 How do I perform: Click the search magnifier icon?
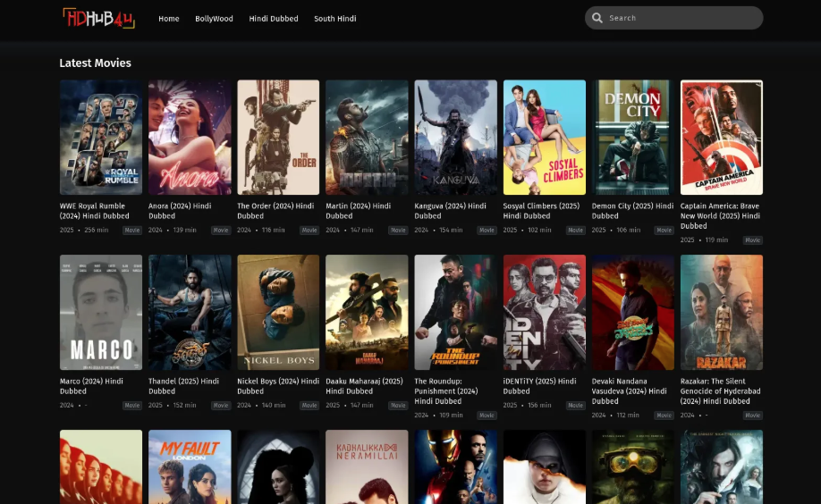(597, 18)
